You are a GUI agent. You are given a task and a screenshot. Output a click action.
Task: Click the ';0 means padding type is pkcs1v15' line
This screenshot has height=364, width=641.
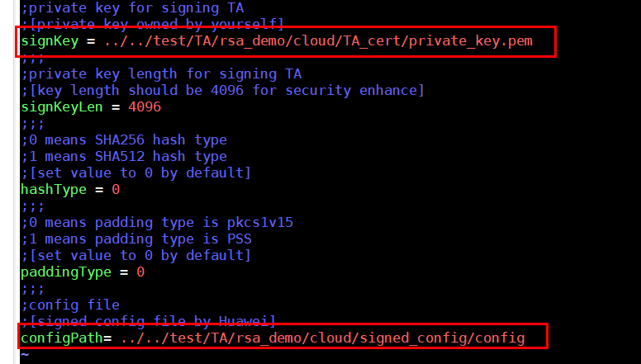click(x=157, y=223)
